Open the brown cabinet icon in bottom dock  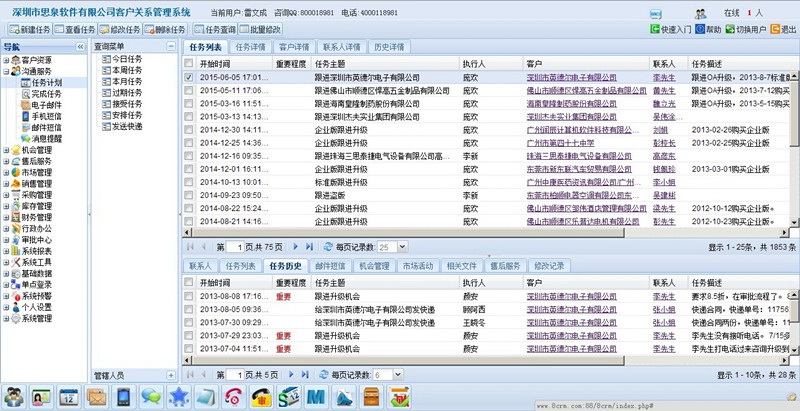pyautogui.click(x=371, y=397)
